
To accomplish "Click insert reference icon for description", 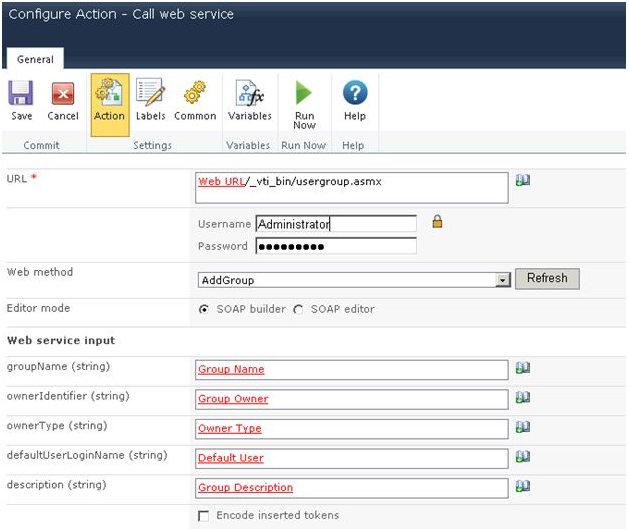I will pos(523,486).
